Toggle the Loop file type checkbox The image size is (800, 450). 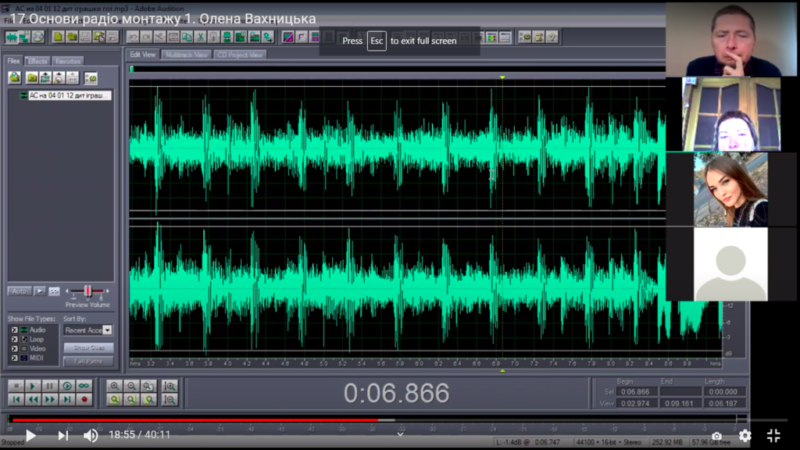click(x=14, y=339)
